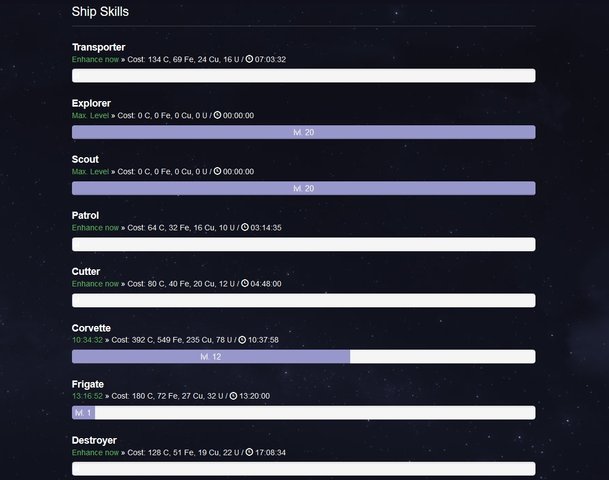The width and height of the screenshot is (609, 480).
Task: Click "Enhance now" for Cutter skill
Action: point(95,284)
